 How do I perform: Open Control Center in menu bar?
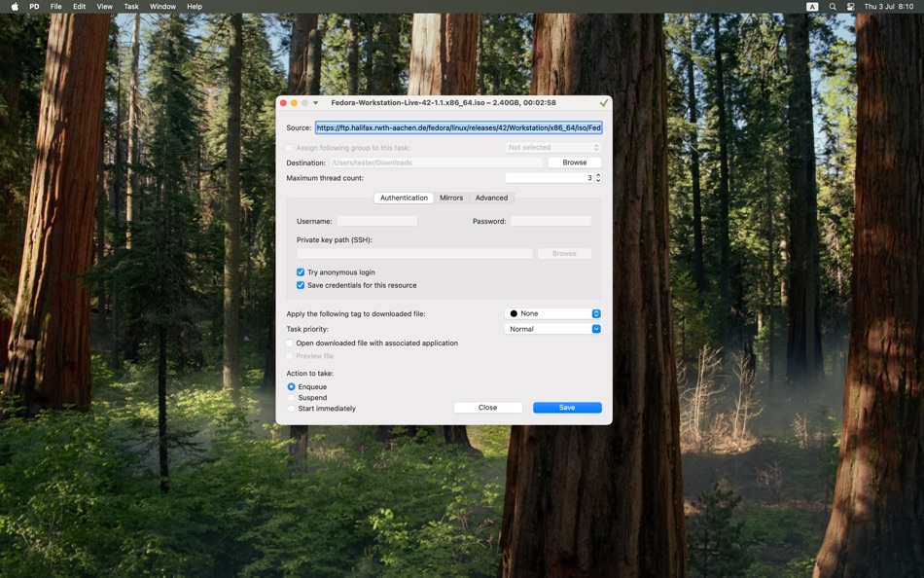[x=851, y=7]
